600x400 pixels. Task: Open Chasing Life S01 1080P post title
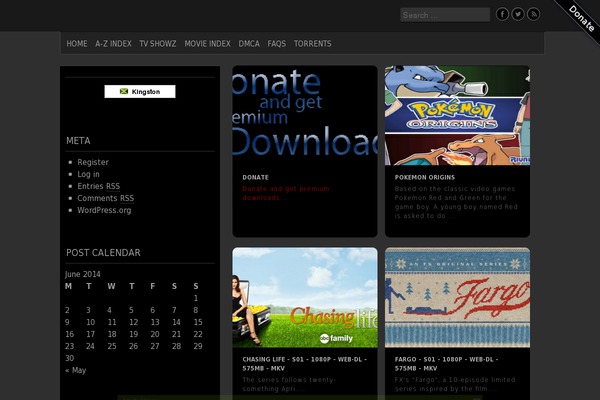[305, 364]
